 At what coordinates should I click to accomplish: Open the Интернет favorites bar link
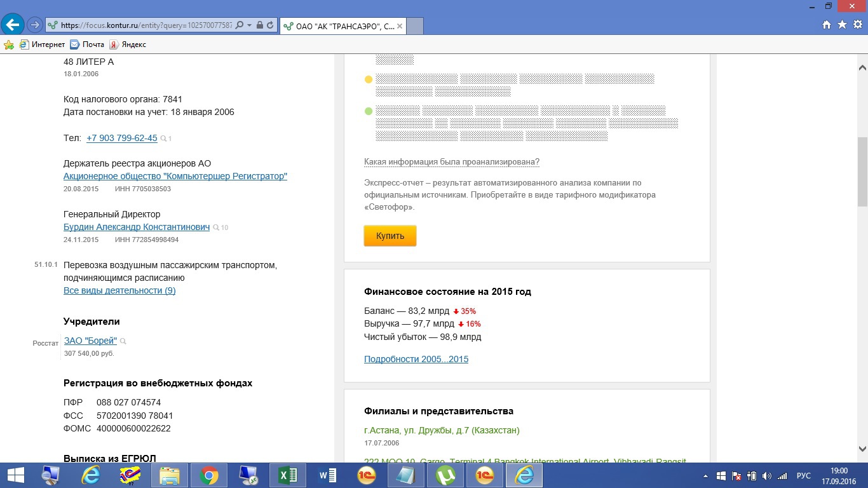(43, 44)
